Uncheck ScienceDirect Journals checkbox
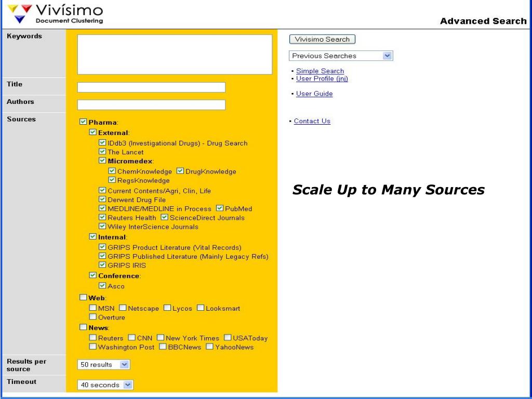 tap(165, 217)
